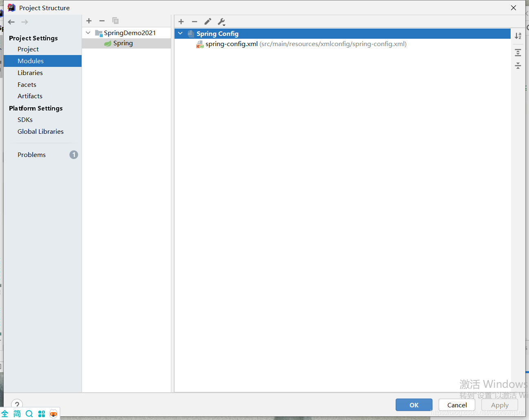Toggle the IME simplified 简 indicator
Image resolution: width=529 pixels, height=420 pixels.
pos(17,414)
